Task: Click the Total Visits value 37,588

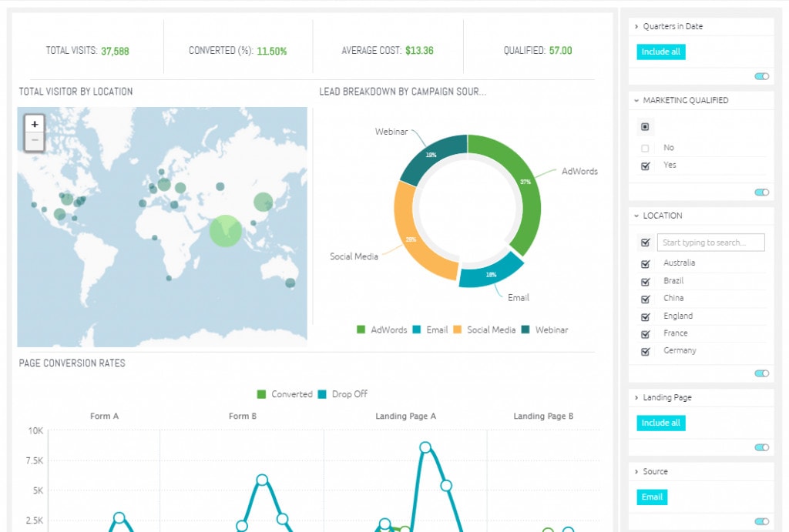Action: click(116, 52)
